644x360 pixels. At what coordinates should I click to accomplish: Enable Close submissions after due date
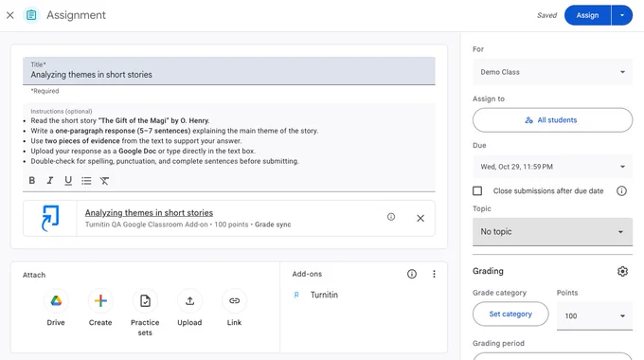pos(477,190)
